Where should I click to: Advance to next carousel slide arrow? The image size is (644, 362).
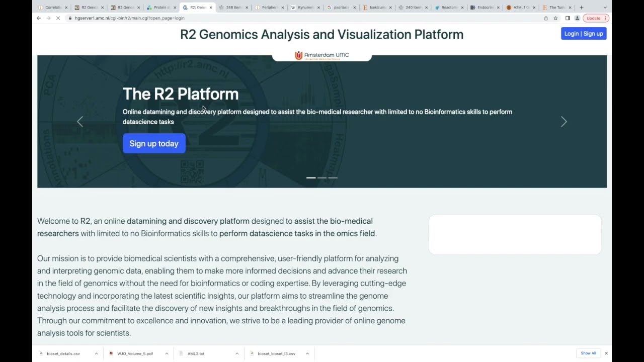point(563,122)
